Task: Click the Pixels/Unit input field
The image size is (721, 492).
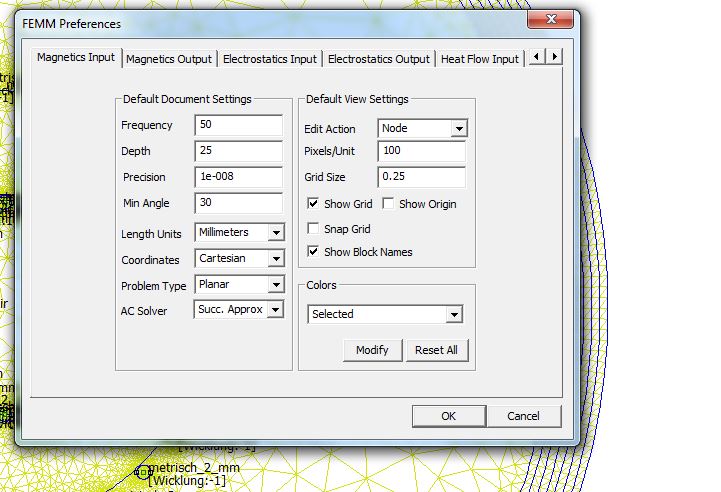Action: 422,151
